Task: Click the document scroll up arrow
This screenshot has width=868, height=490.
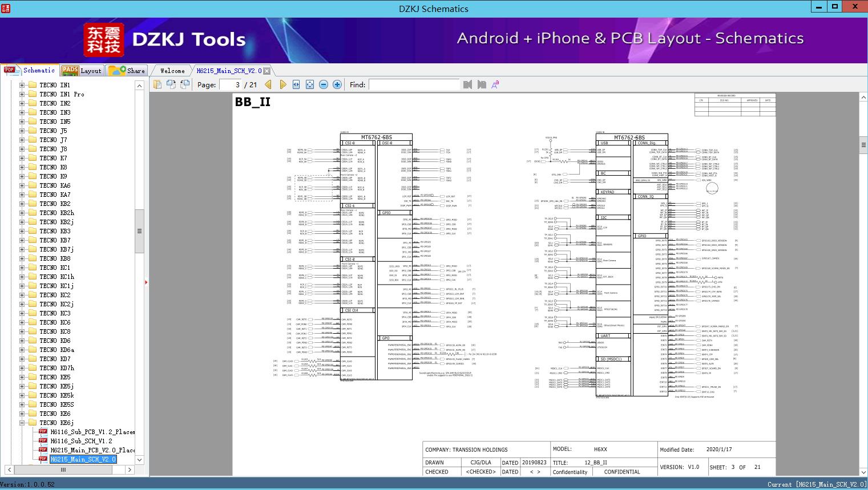Action: click(x=863, y=98)
